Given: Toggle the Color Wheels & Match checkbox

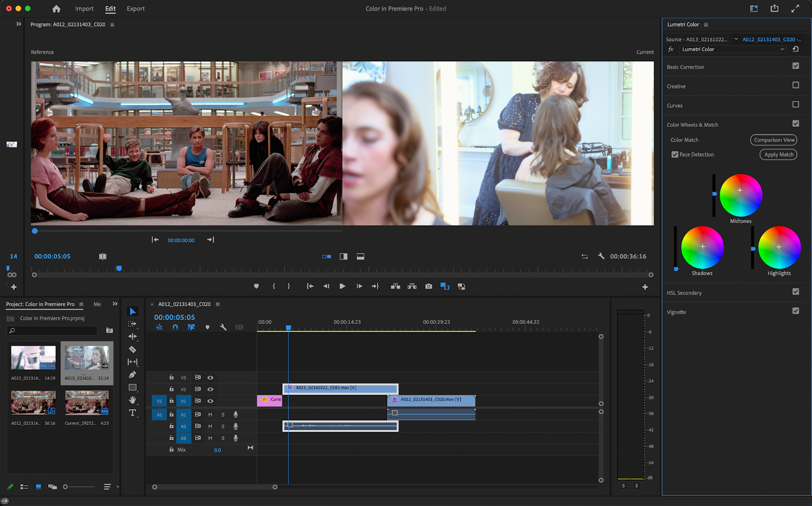Looking at the screenshot, I should [x=796, y=124].
